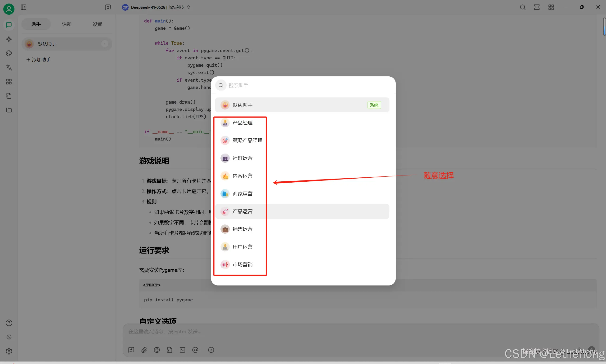Click 添加助手 button

(39, 60)
